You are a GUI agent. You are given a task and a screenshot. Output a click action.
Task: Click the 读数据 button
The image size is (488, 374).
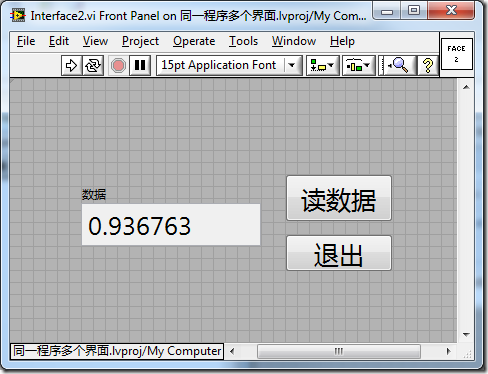(x=339, y=198)
